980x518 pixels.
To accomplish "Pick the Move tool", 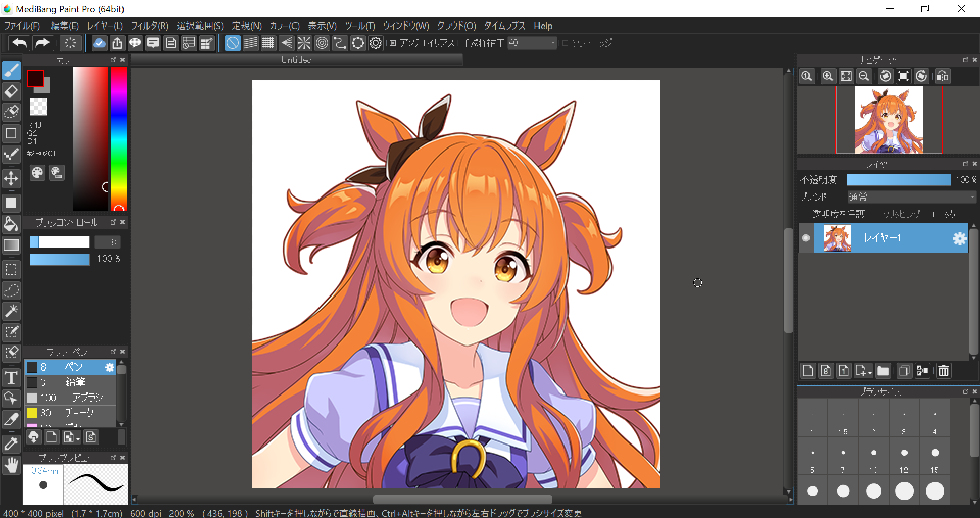I will point(11,179).
